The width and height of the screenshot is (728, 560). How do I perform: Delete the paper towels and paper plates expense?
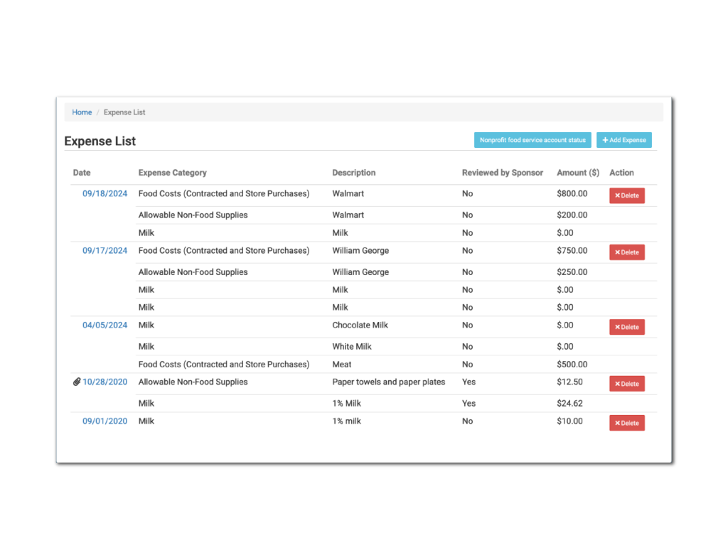[x=626, y=383]
